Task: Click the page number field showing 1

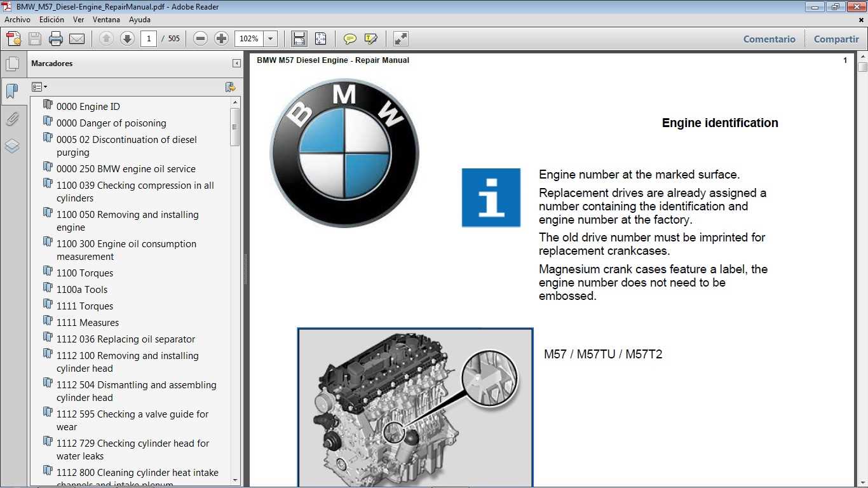Action: (149, 39)
